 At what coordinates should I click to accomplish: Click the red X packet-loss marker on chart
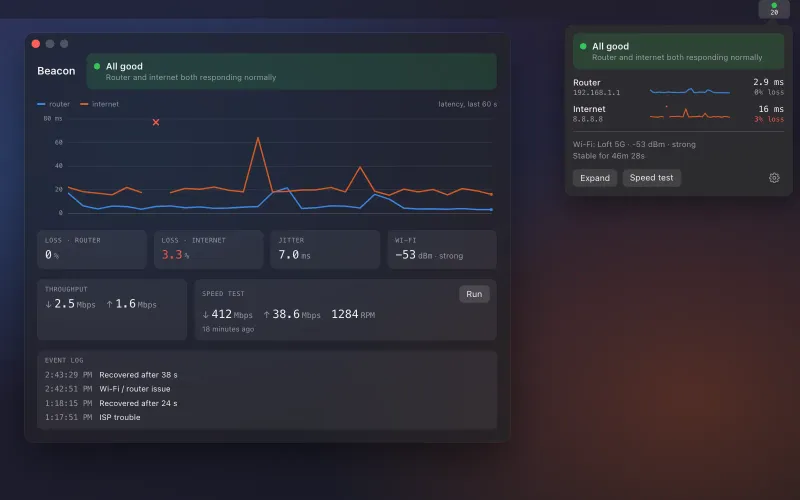click(x=156, y=122)
